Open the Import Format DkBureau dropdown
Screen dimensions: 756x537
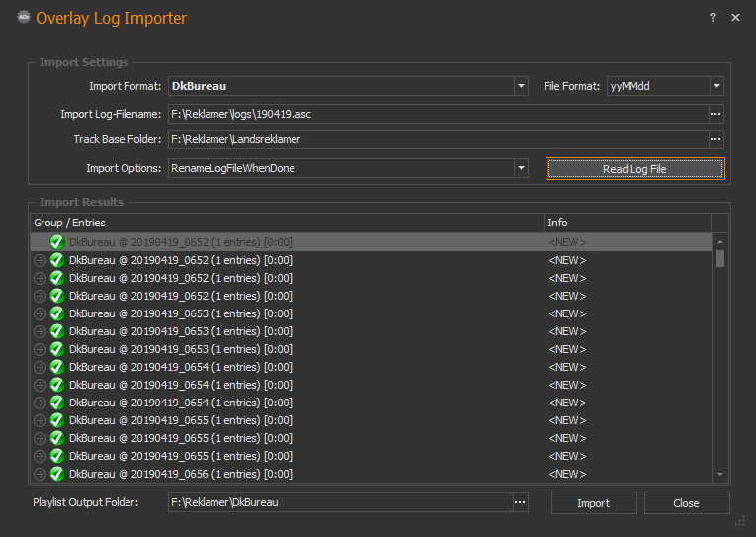521,86
